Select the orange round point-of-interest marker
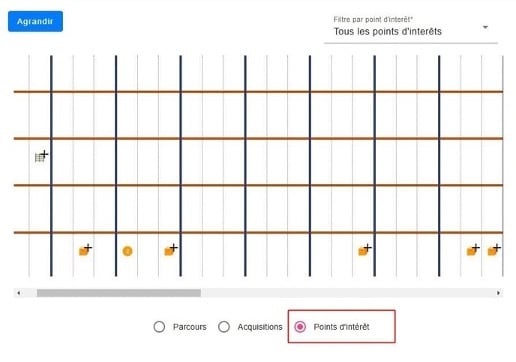516x362 pixels. (127, 251)
